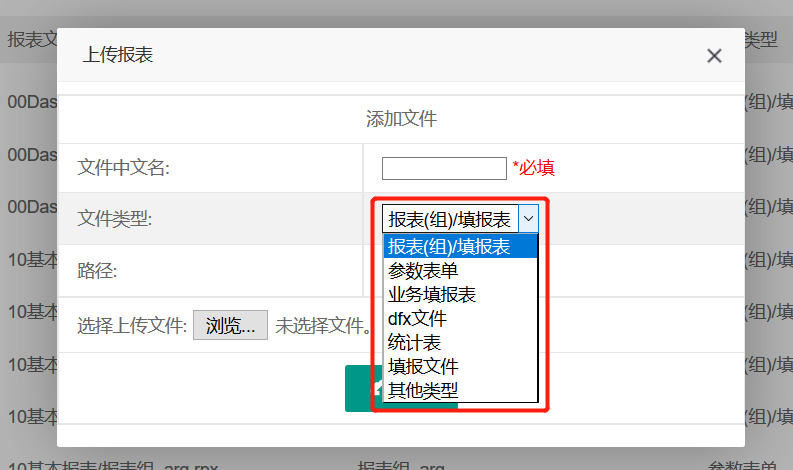Open the 文件类型 dropdown arrow
Screen dimensions: 793x470
[x=528, y=219]
